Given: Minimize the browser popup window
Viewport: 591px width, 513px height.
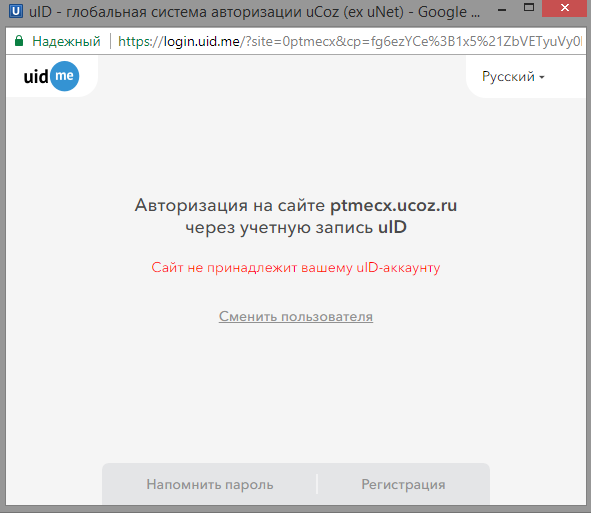Looking at the screenshot, I should (502, 10).
